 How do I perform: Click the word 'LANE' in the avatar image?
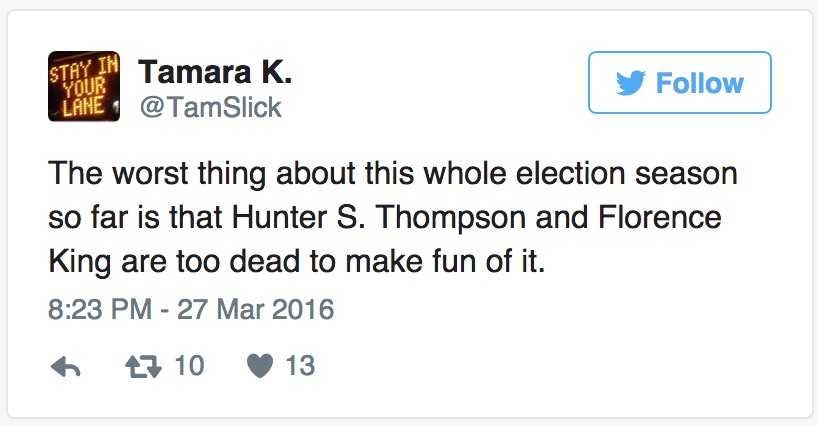point(80,106)
